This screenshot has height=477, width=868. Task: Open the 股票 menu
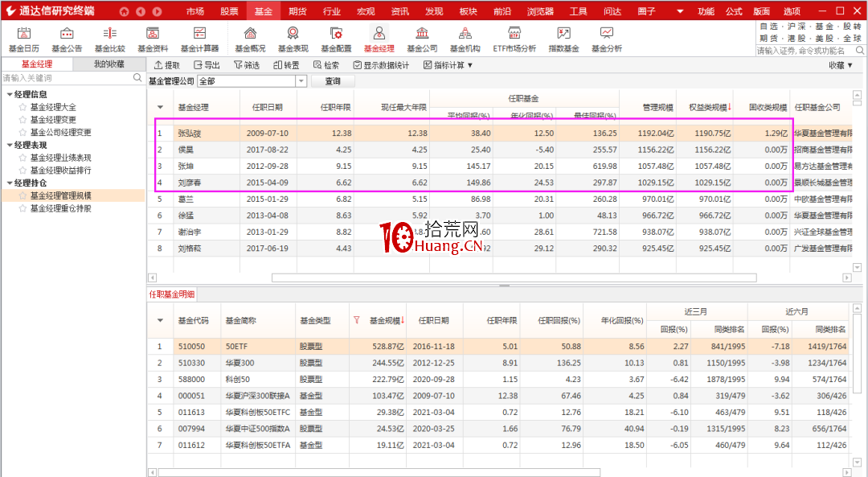point(229,11)
